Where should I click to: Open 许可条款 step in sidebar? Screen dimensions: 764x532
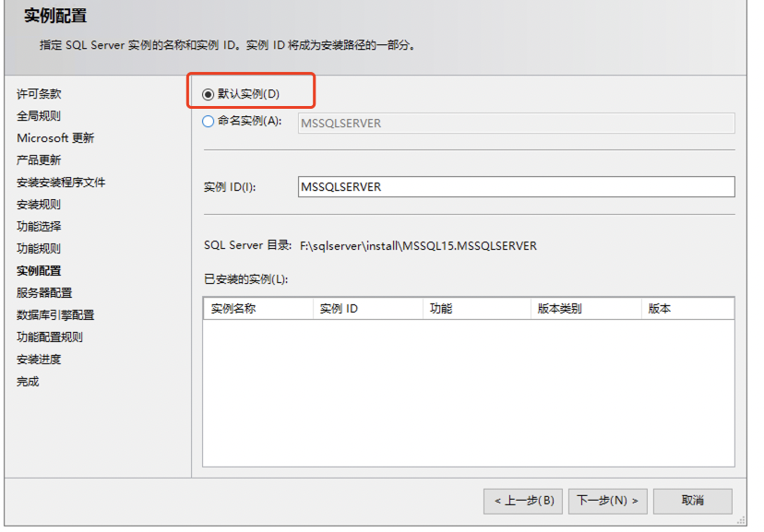(x=40, y=94)
